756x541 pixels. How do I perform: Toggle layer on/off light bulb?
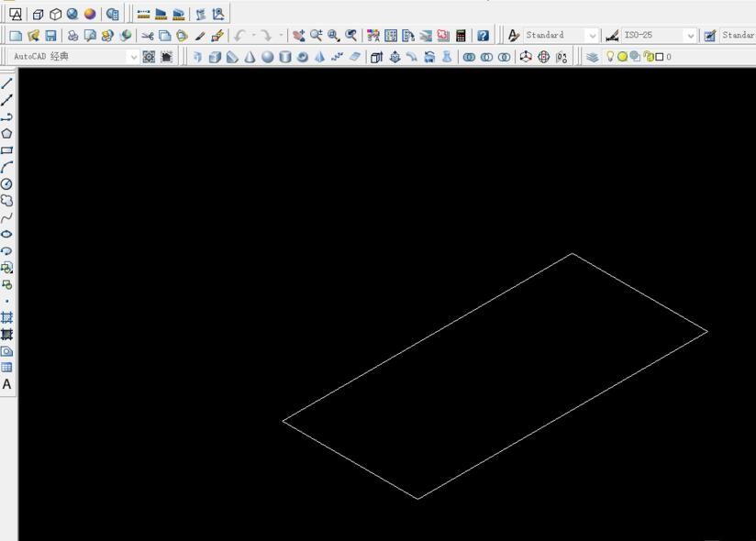[x=610, y=57]
